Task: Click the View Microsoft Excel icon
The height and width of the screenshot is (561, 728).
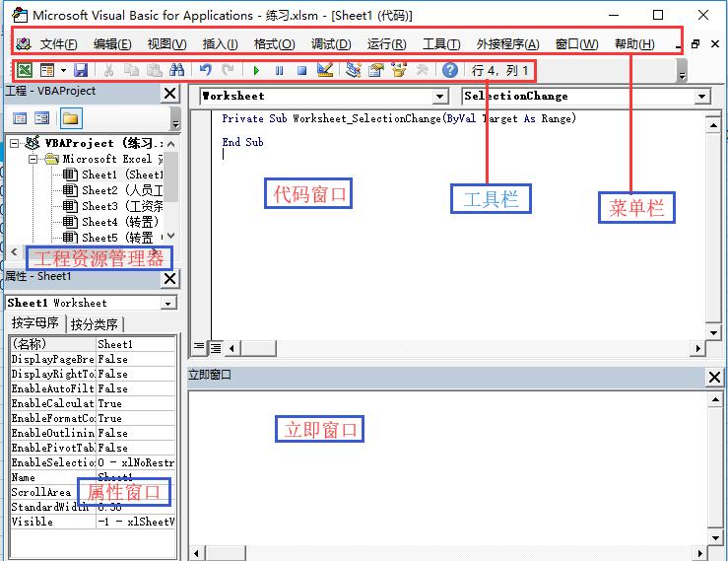Action: click(25, 70)
